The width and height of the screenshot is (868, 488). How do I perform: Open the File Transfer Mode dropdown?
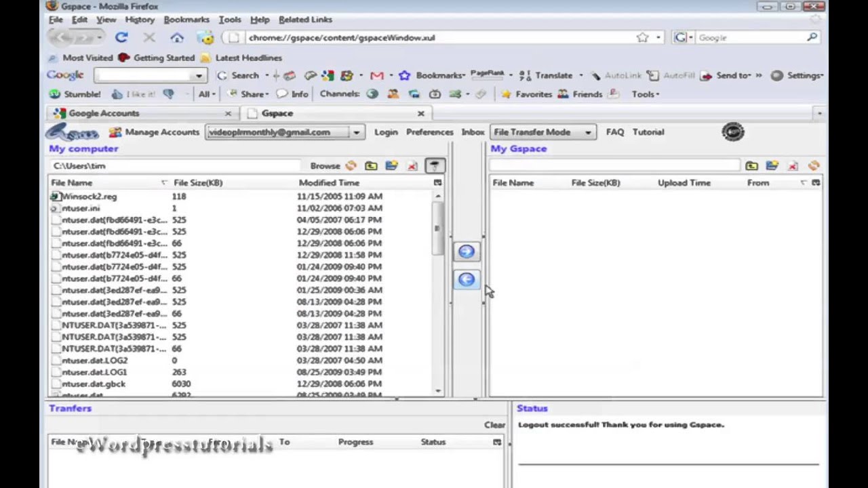point(588,132)
